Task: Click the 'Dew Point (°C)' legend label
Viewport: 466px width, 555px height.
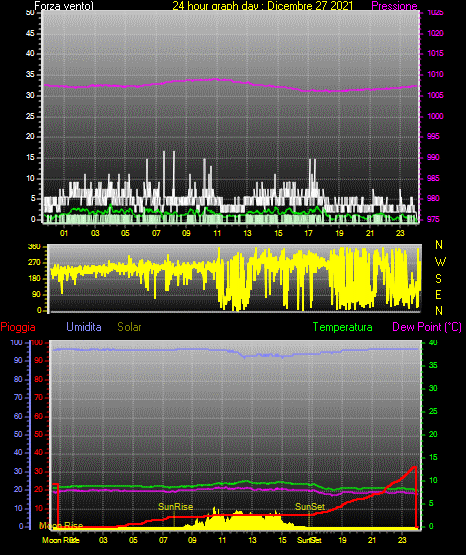Action: [427, 327]
